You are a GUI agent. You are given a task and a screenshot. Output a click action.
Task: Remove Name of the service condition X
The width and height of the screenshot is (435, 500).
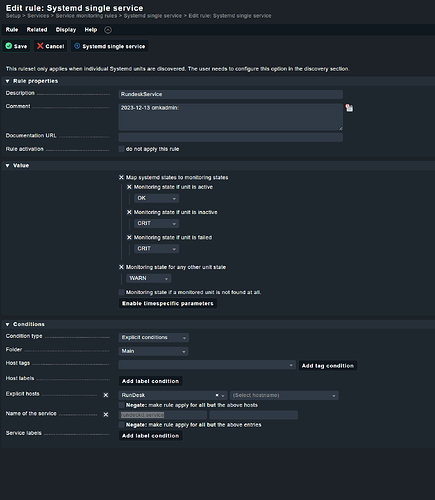[106, 415]
